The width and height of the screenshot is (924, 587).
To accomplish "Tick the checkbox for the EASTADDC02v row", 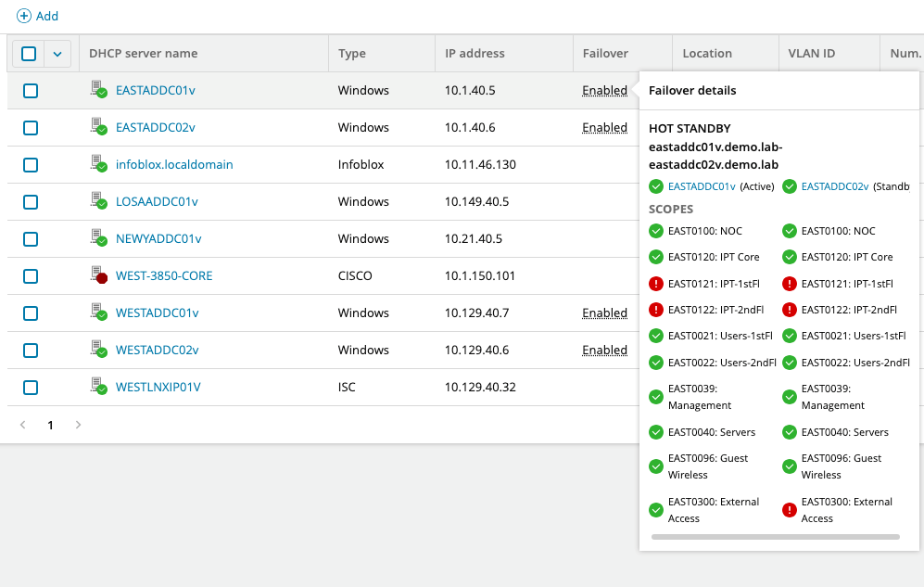I will point(31,128).
